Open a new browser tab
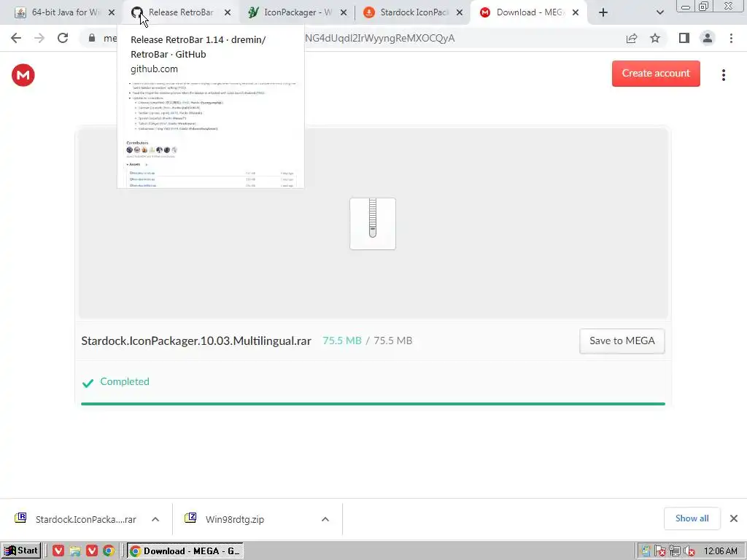The image size is (747, 560). (x=603, y=12)
